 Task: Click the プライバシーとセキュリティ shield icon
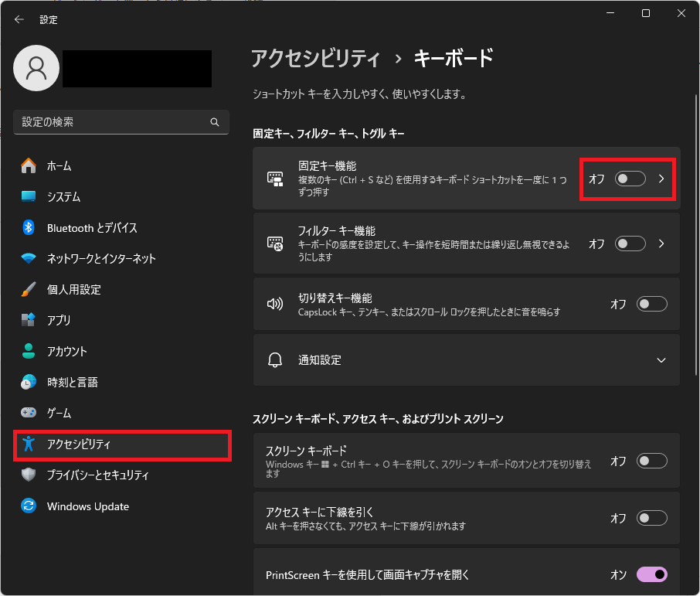[29, 475]
